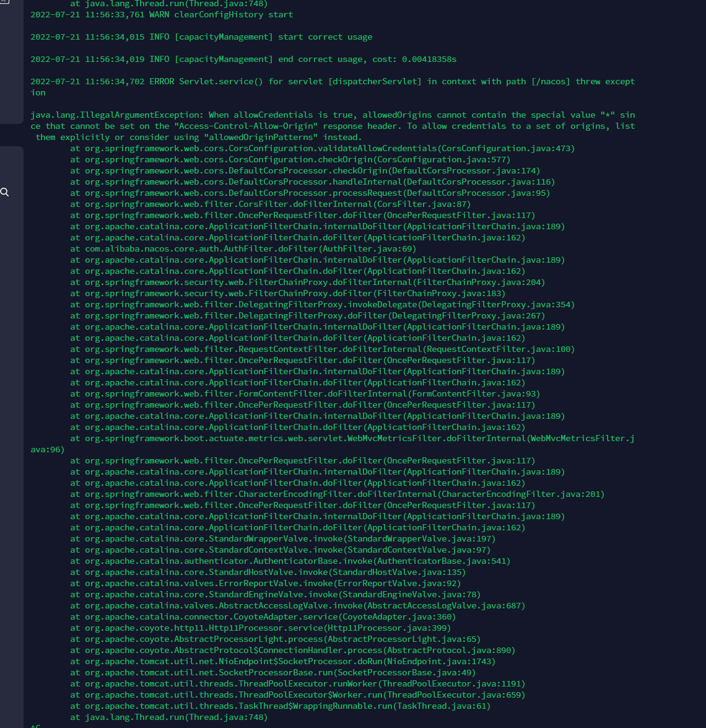This screenshot has width=706, height=728.
Task: Click the 'DefaultCorsProcessor.checkOrigin' stack frame
Action: click(305, 170)
